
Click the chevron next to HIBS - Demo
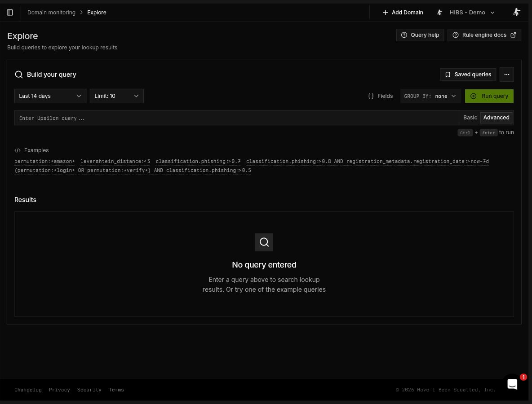click(x=492, y=13)
